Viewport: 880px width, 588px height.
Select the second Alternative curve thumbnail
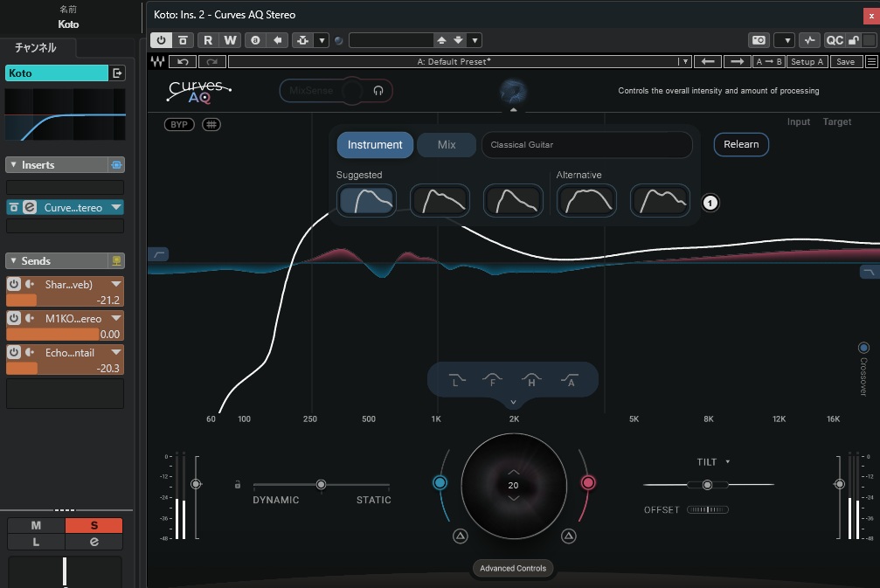pyautogui.click(x=660, y=200)
